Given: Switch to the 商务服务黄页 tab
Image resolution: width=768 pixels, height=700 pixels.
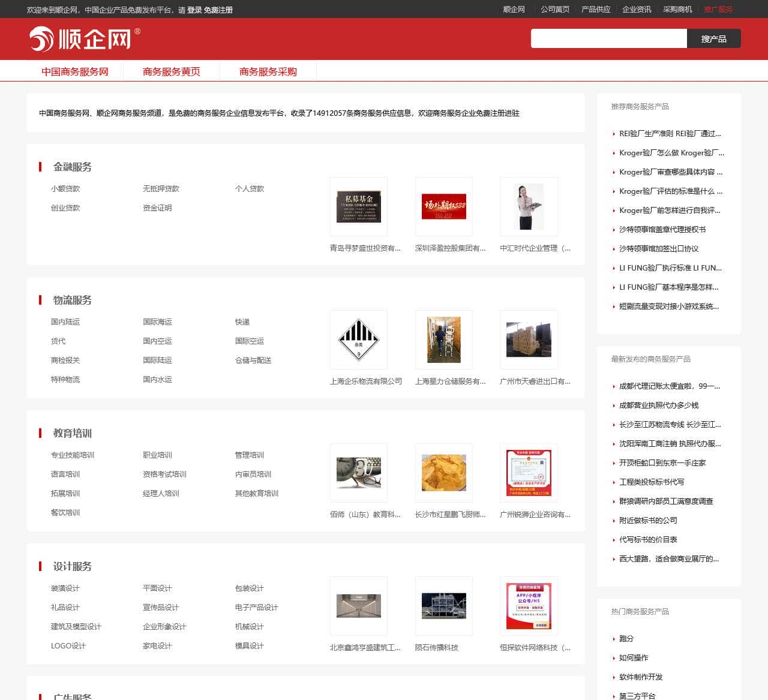Looking at the screenshot, I should pyautogui.click(x=172, y=70).
